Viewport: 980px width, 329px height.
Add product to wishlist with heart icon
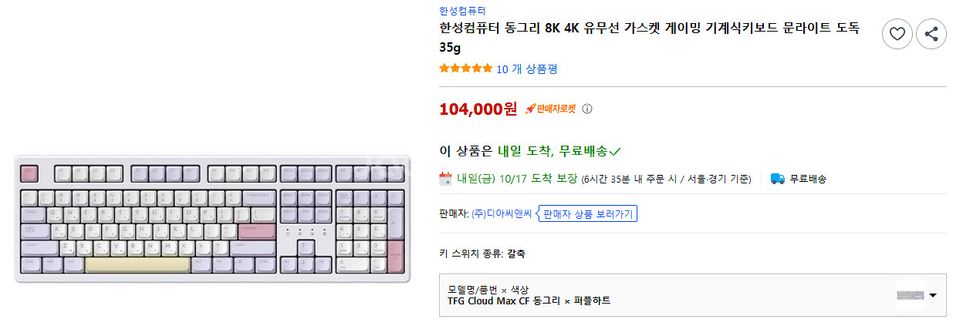tap(897, 34)
